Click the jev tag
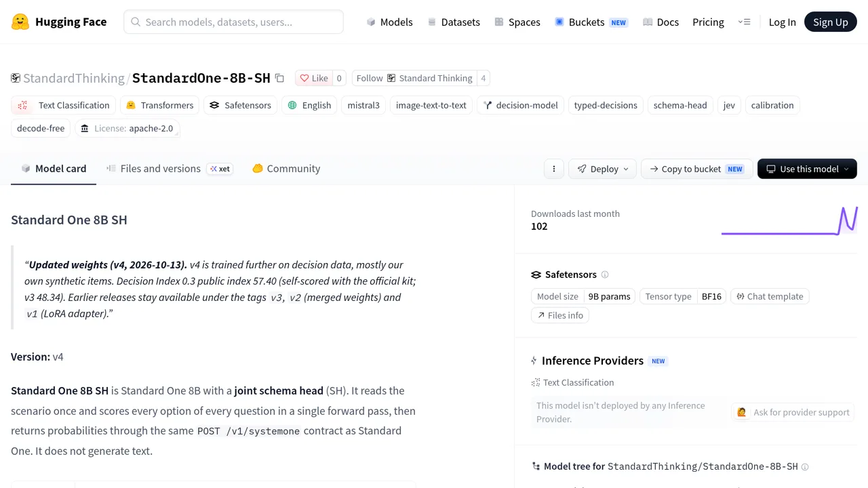The width and height of the screenshot is (868, 488). click(x=729, y=105)
